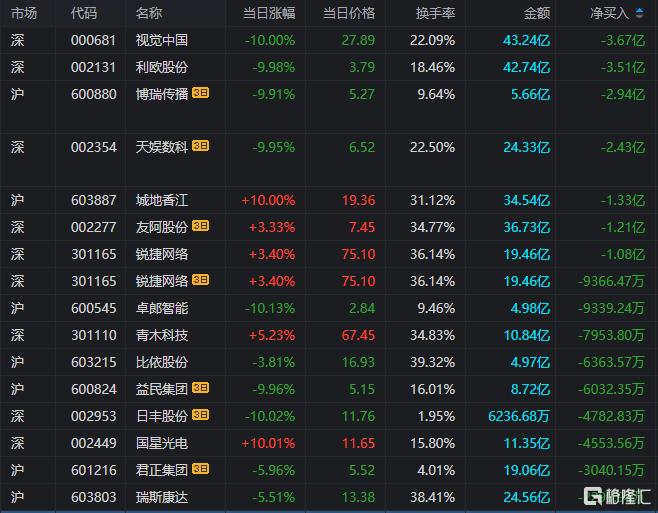Sort by the 换手率 column header
Screen dimensions: 658x513
[x=435, y=13]
